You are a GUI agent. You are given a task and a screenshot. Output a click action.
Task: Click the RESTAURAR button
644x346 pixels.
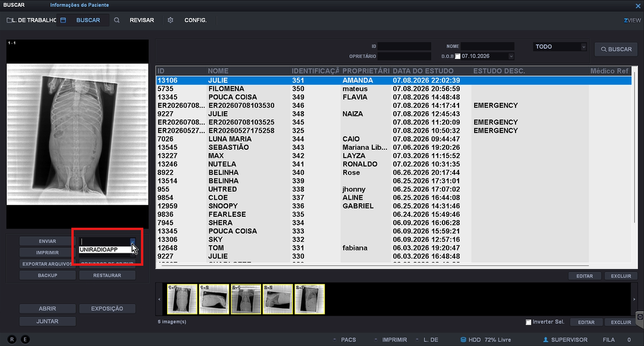click(x=107, y=275)
